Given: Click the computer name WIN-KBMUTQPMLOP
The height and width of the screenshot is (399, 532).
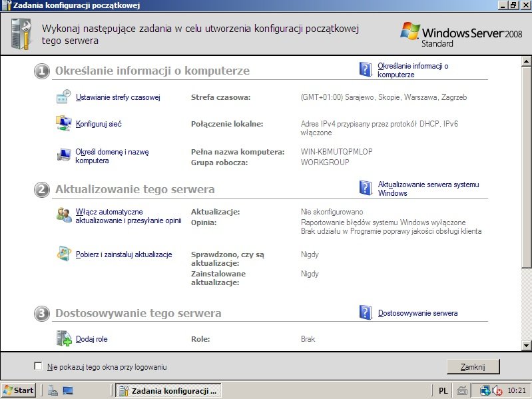Looking at the screenshot, I should click(336, 152).
